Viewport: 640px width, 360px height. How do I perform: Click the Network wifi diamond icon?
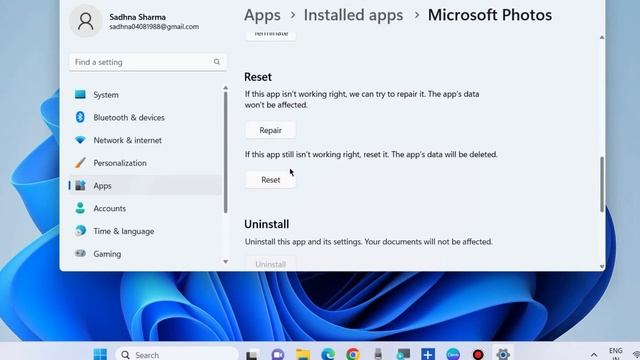pyautogui.click(x=80, y=140)
